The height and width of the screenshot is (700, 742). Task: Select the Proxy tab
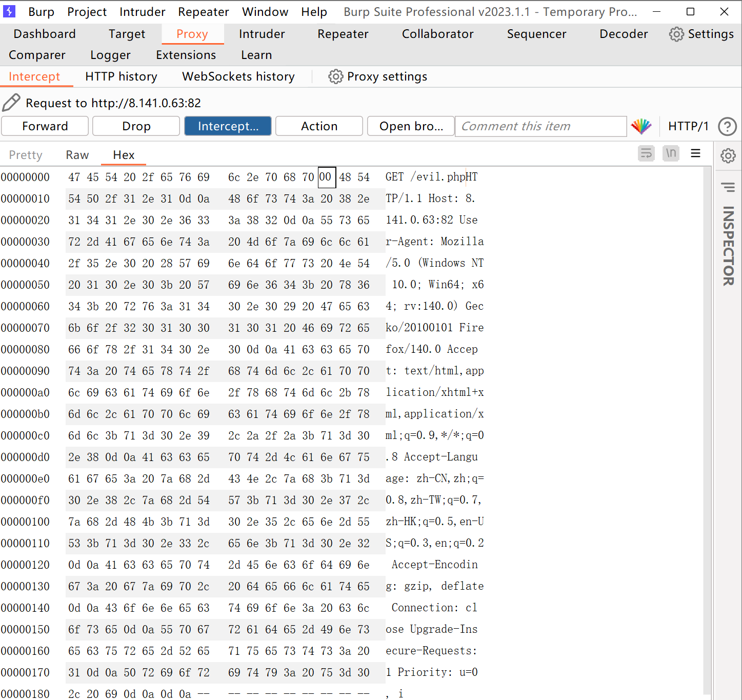click(192, 34)
